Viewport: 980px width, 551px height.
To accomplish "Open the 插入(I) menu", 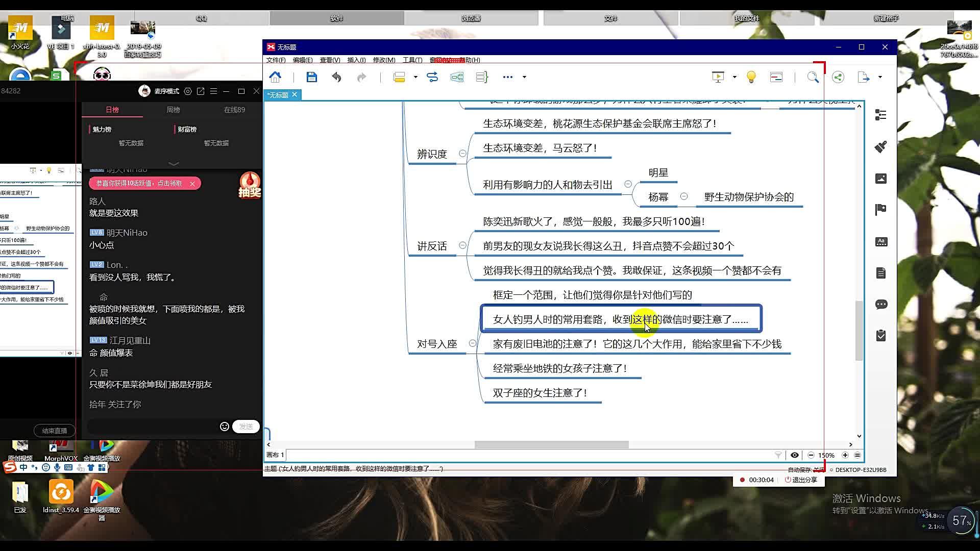I will click(x=356, y=60).
